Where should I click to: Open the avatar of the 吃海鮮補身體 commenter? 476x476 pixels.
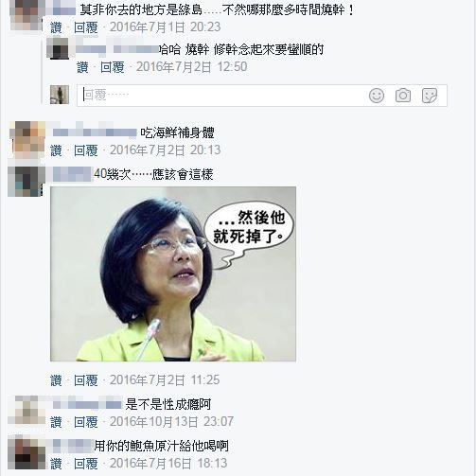pos(27,140)
